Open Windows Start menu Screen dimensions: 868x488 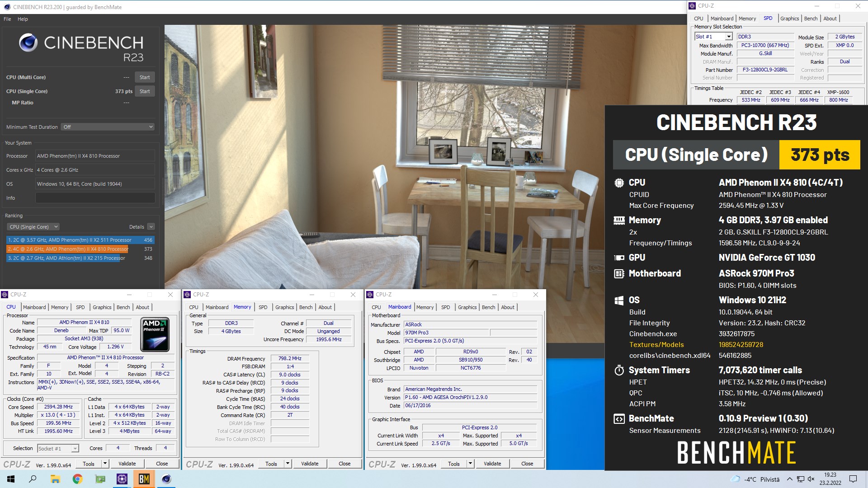[11, 479]
